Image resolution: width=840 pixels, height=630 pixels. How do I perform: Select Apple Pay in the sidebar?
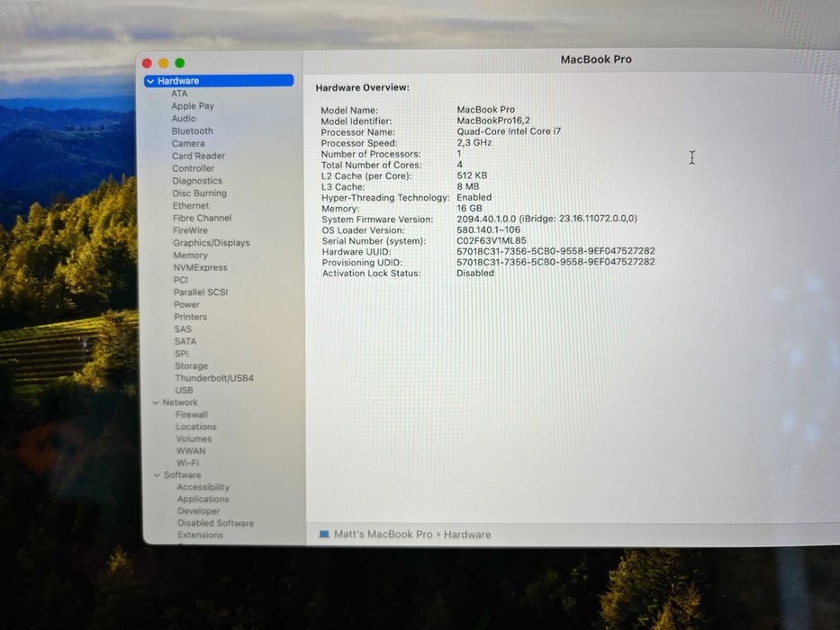click(x=193, y=106)
